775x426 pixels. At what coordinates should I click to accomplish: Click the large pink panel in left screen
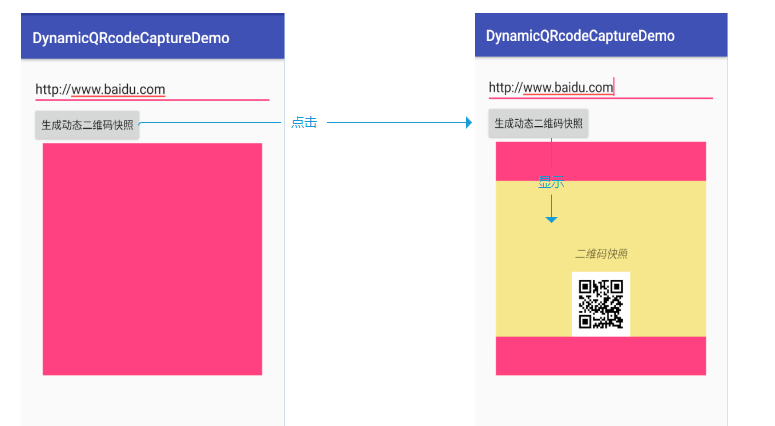152,259
